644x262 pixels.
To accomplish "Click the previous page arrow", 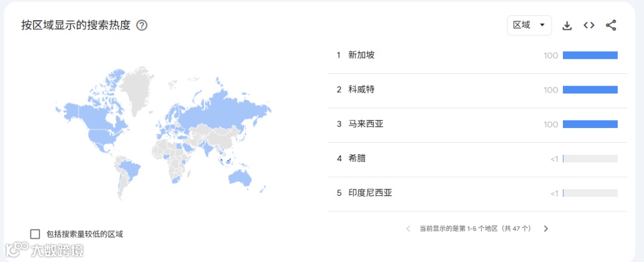I will click(x=408, y=228).
